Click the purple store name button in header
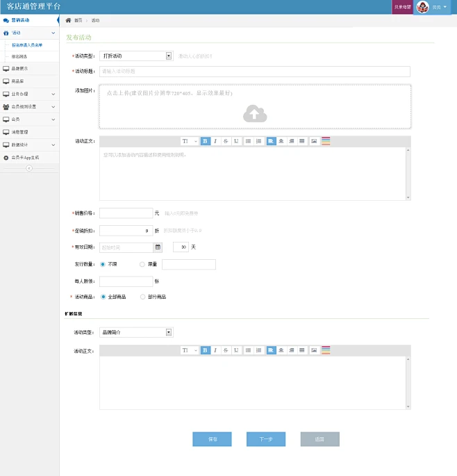The height and width of the screenshot is (476, 457). pyautogui.click(x=402, y=7)
